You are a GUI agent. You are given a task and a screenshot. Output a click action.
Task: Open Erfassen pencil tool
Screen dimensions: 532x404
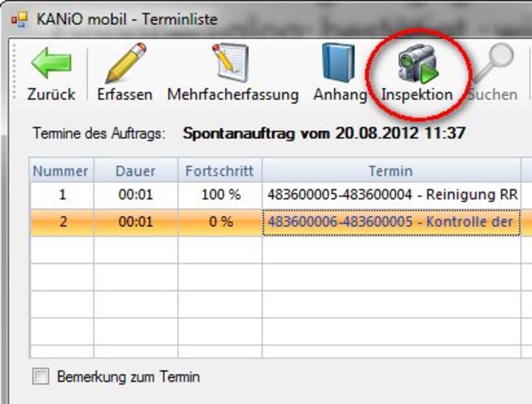(125, 73)
